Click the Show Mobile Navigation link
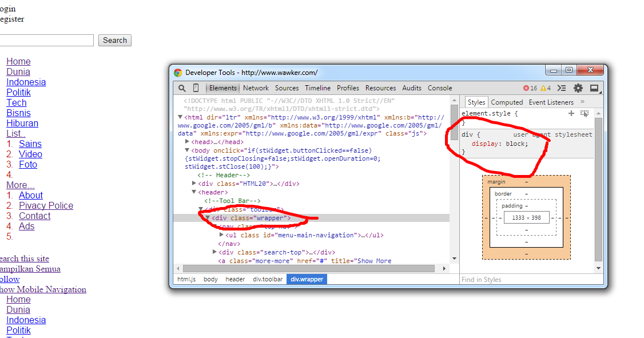Image resolution: width=644 pixels, height=338 pixels. 43,289
